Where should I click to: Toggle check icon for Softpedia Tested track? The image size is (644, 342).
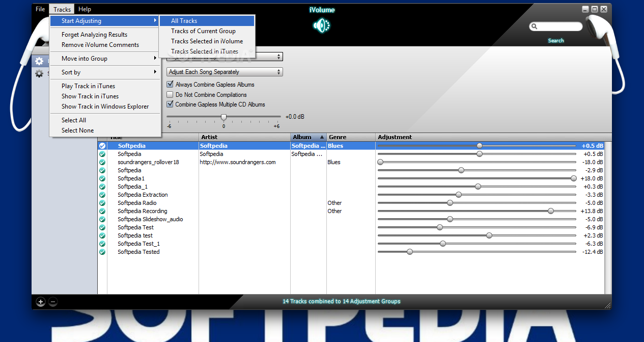click(102, 252)
